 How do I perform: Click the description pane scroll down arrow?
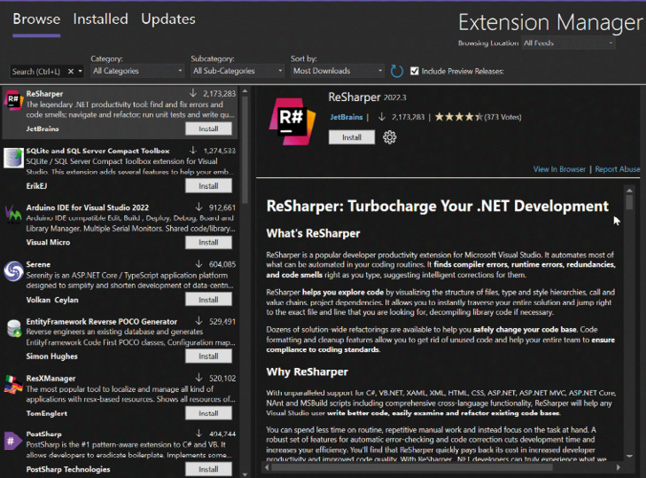click(629, 456)
